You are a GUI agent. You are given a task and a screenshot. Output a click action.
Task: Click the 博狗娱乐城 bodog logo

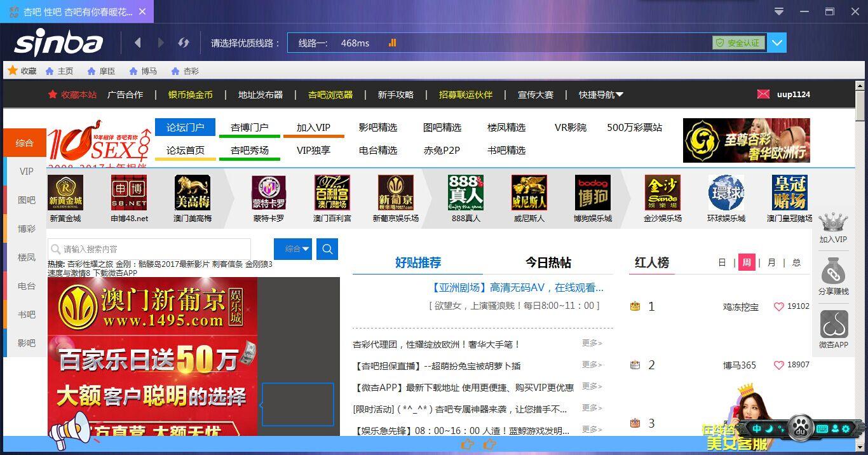point(593,193)
